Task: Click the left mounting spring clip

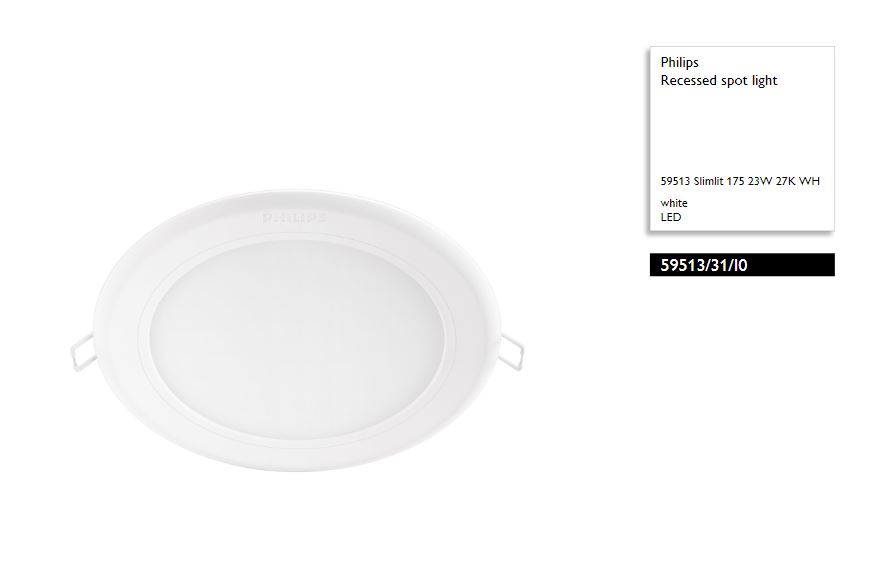Action: (x=82, y=352)
